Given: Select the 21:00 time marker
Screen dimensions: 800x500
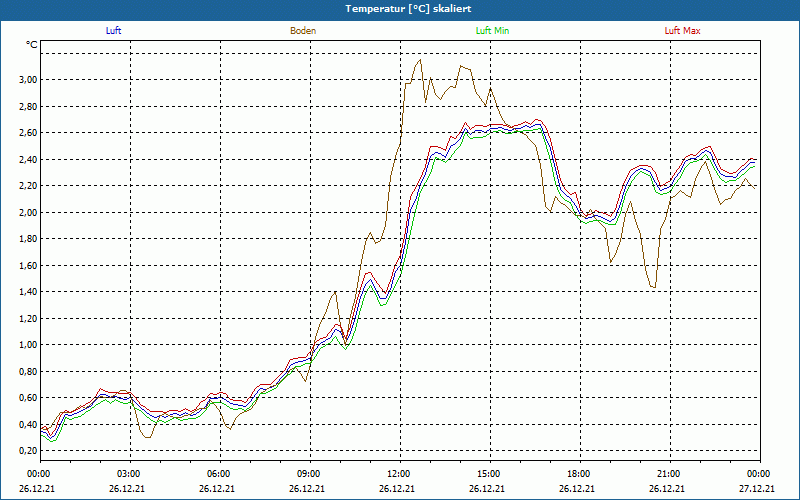Looking at the screenshot, I should (669, 474).
